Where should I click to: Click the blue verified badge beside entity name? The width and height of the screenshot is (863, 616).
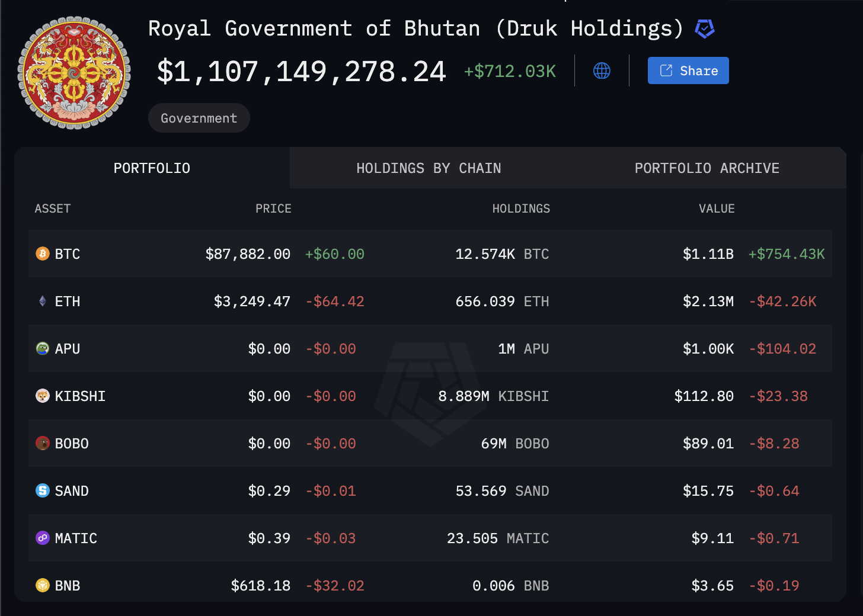pyautogui.click(x=704, y=28)
